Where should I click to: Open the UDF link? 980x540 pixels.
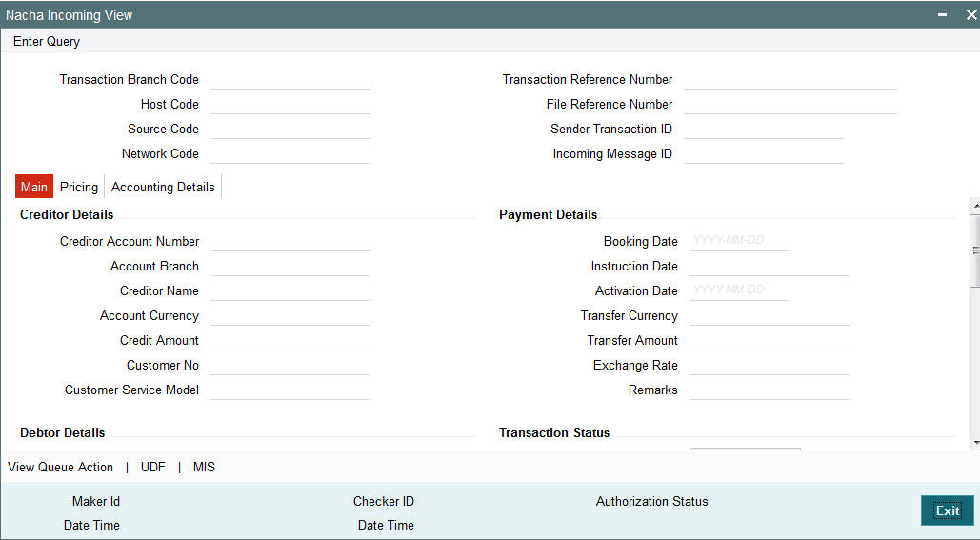(x=153, y=467)
